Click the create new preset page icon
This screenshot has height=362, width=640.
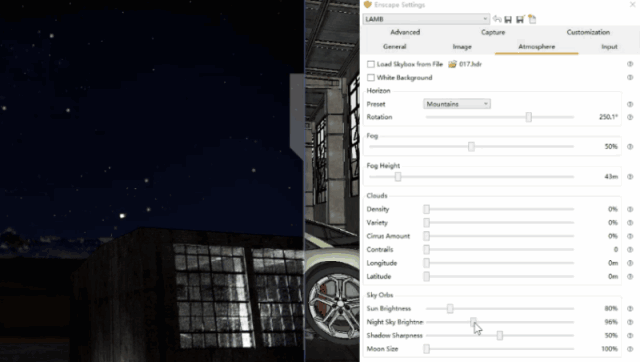coord(532,19)
